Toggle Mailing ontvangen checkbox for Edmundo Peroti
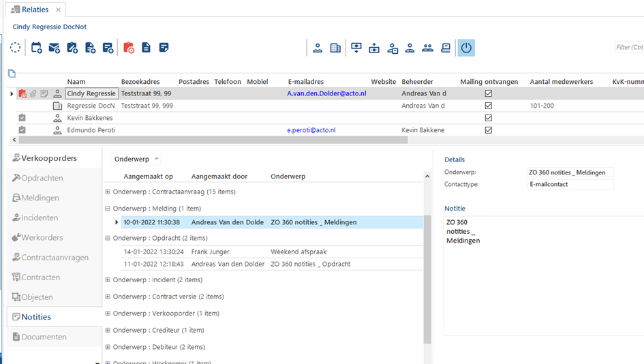Image resolution: width=644 pixels, height=364 pixels. point(489,130)
